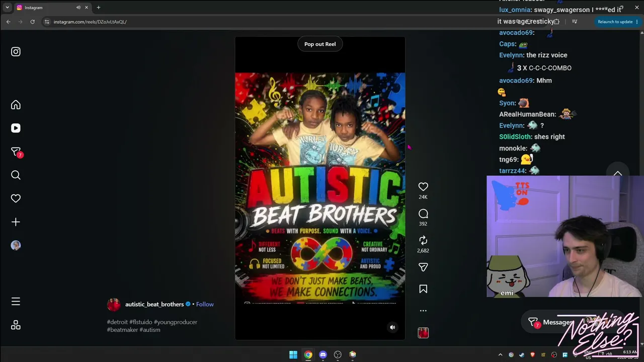The image size is (644, 362).
Task: Open the reel's audio thumbnail
Action: pyautogui.click(x=423, y=332)
